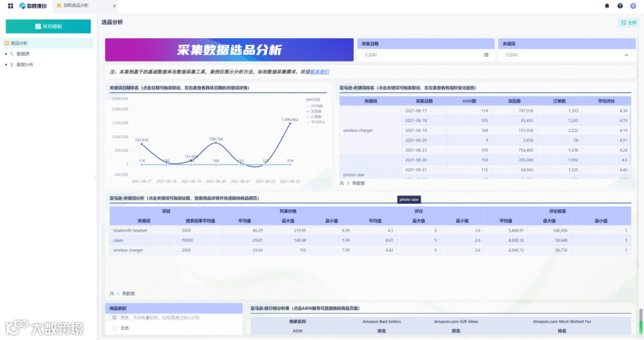Click the 785,048 views cell
The width and height of the screenshot is (644, 340).
(514, 160)
